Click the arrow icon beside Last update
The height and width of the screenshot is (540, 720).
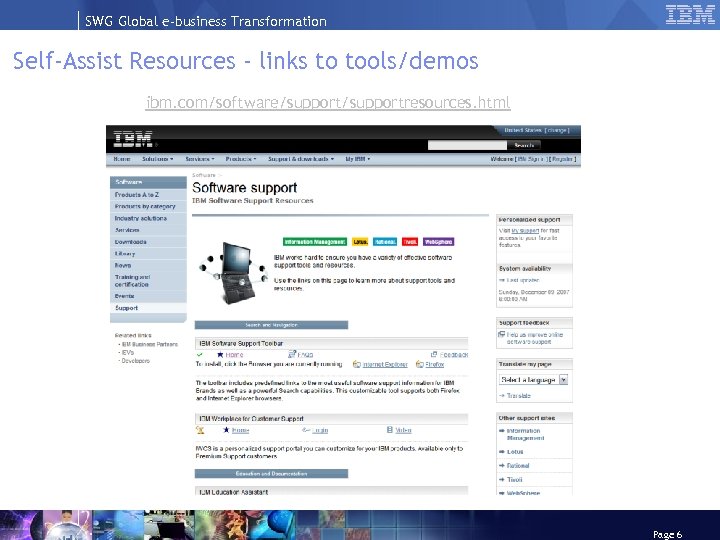pos(501,280)
